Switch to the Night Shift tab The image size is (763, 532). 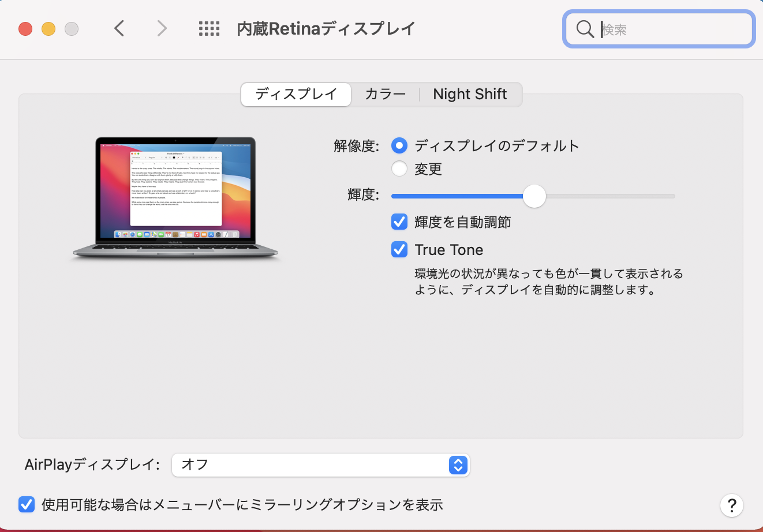coord(470,94)
